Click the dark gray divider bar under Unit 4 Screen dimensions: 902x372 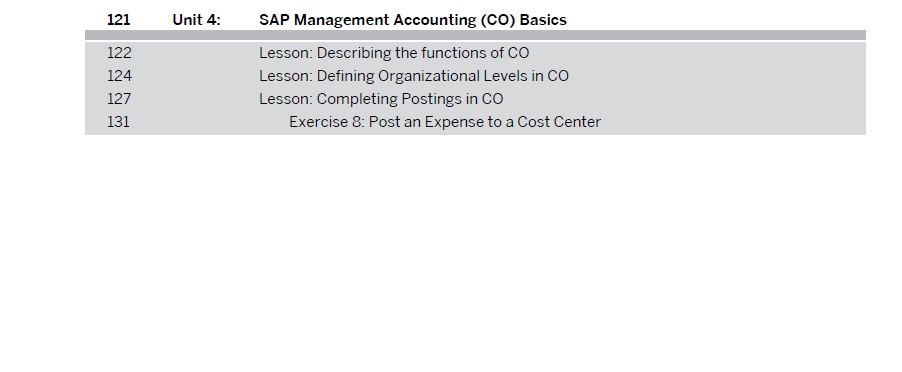tap(475, 35)
